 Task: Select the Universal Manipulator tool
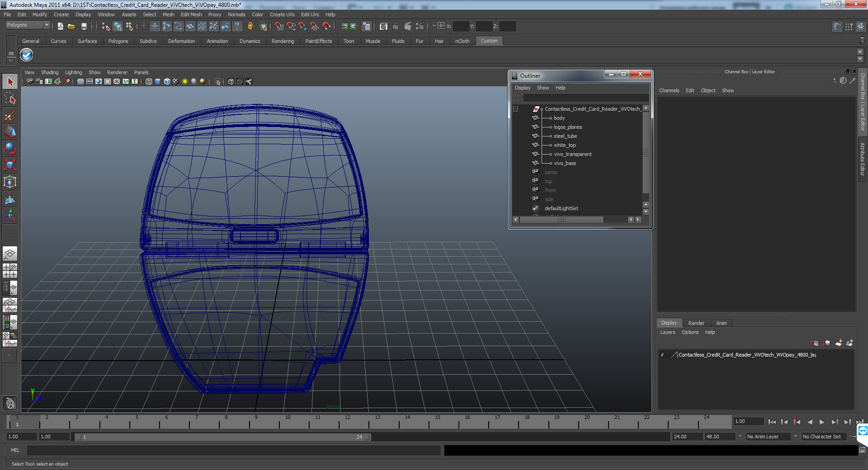(10, 182)
